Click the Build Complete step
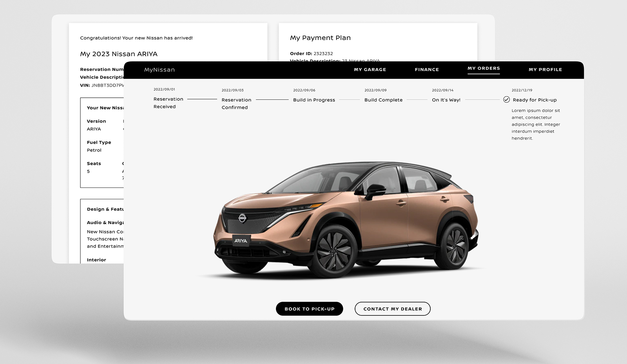This screenshot has width=627, height=364. pyautogui.click(x=383, y=100)
